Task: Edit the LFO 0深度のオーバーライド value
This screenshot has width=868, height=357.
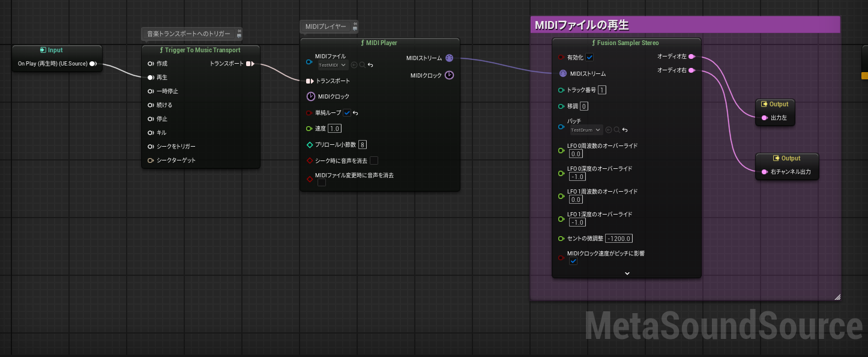Action: pos(577,177)
